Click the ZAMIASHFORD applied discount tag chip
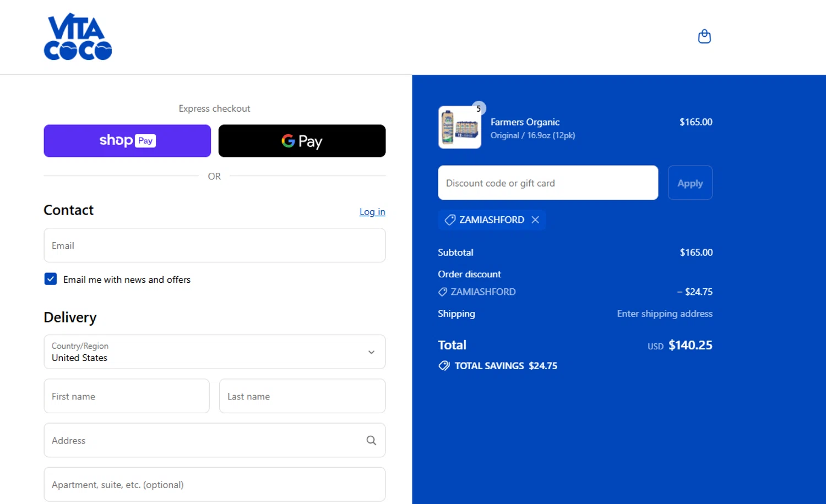The width and height of the screenshot is (826, 504). click(492, 220)
